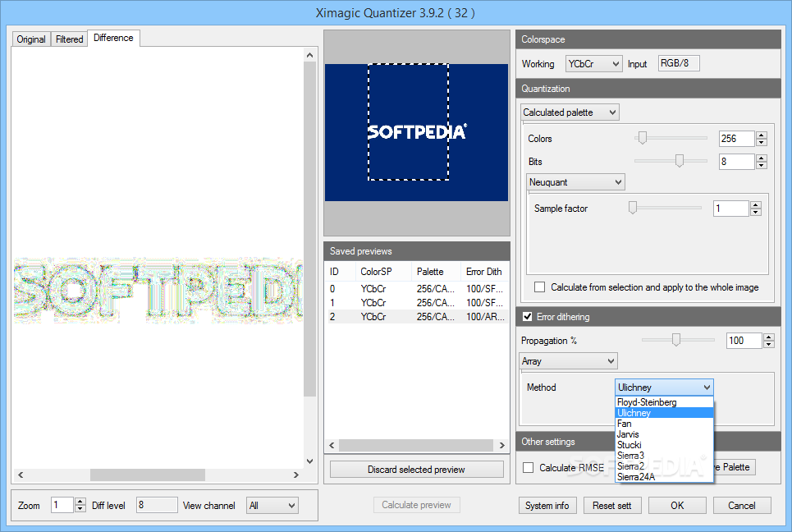This screenshot has width=792, height=532.
Task: Click the Calculate preview button
Action: point(417,505)
